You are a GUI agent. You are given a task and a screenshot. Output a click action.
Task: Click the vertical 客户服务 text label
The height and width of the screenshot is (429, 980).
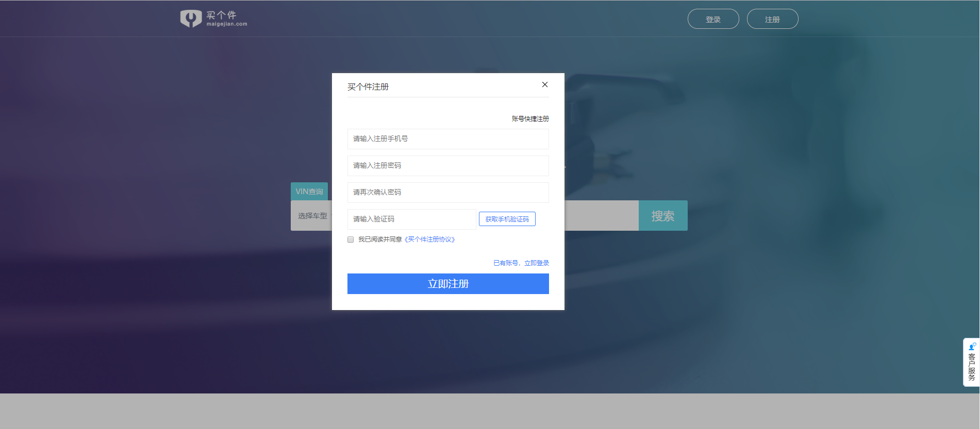point(972,367)
